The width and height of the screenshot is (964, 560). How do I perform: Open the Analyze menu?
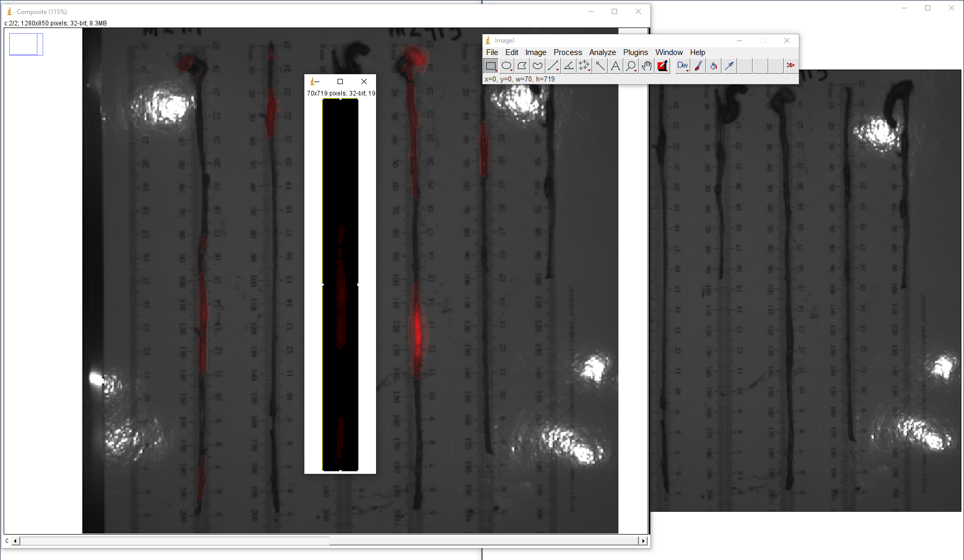pos(602,52)
